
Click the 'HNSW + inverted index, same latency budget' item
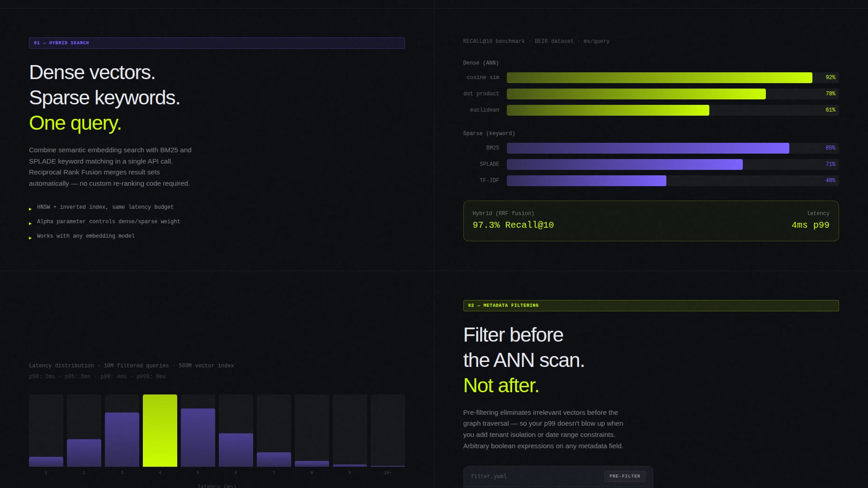click(105, 207)
